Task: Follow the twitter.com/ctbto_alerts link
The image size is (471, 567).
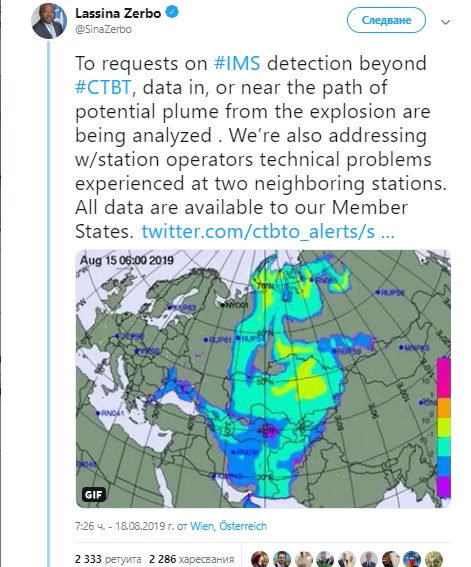Action: 267,231
